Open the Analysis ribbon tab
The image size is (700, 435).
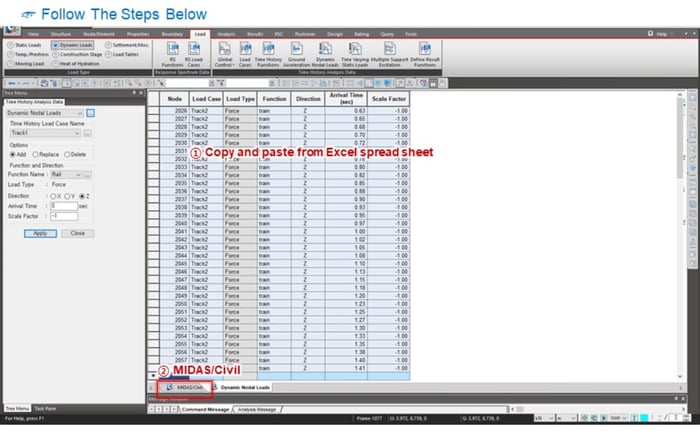click(x=226, y=34)
